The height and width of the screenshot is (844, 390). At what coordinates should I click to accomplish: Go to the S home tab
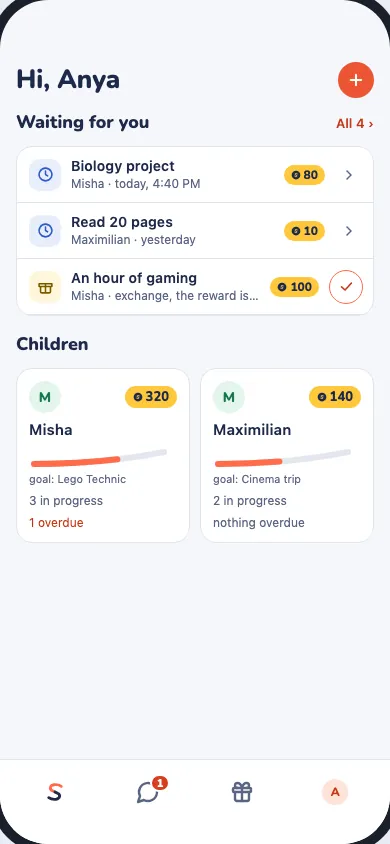(54, 792)
